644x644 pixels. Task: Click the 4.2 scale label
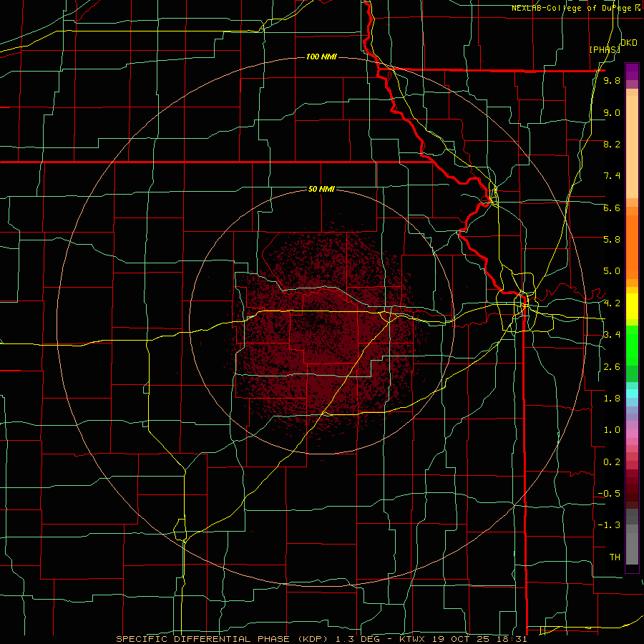tap(612, 303)
